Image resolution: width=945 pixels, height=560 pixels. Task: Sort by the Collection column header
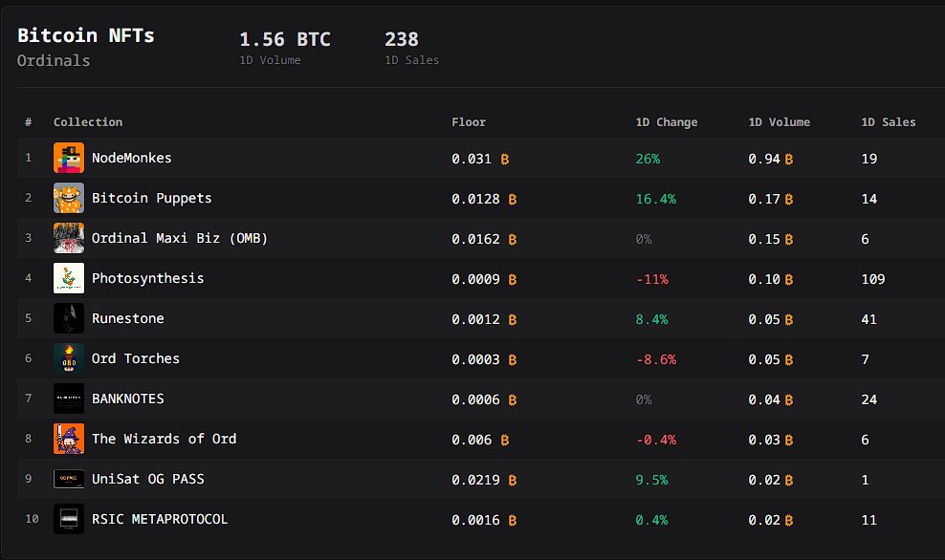(x=88, y=122)
